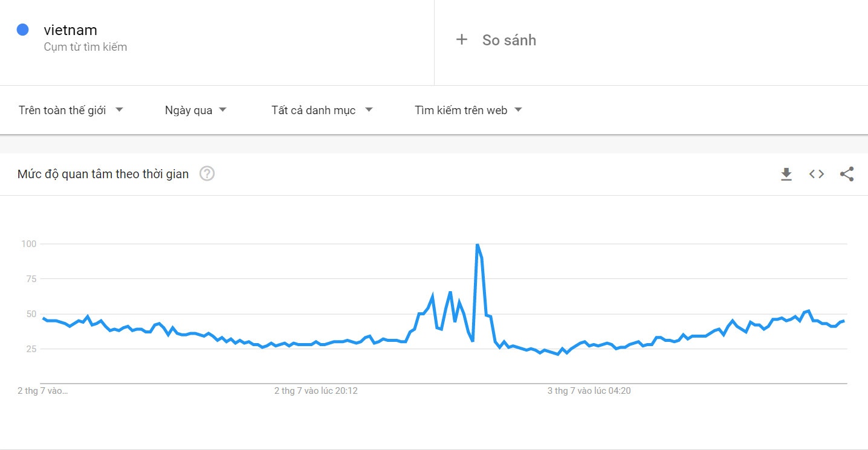Screen dimensions: 868x450
Task: Click the embed code icon
Action: tap(817, 175)
